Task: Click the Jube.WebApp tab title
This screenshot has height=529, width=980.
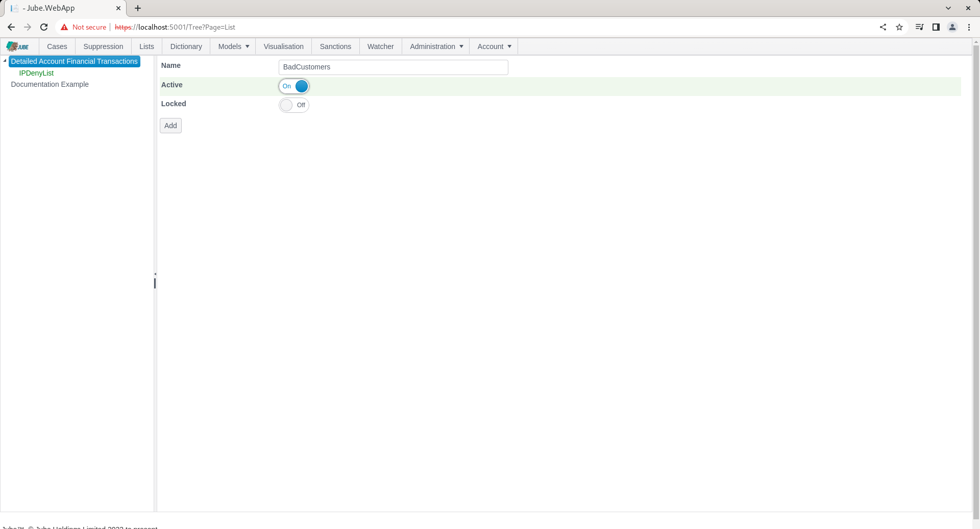Action: click(49, 8)
